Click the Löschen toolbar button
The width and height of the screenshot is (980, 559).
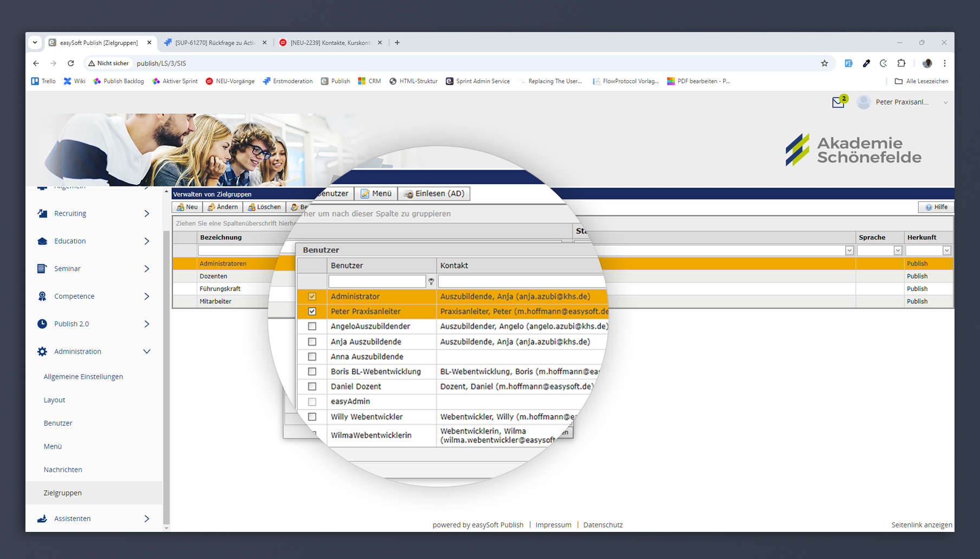pyautogui.click(x=264, y=207)
